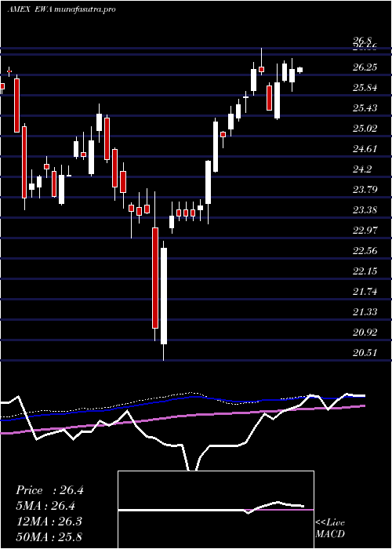Select the 22.56 price axis label
The height and width of the screenshot is (549, 392).
pos(365,251)
